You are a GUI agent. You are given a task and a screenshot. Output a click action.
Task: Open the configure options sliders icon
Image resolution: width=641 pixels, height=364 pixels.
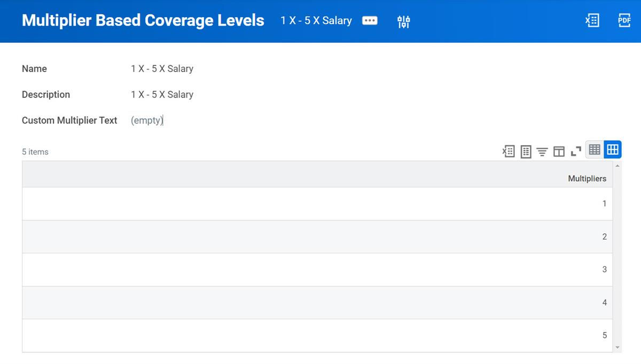403,21
